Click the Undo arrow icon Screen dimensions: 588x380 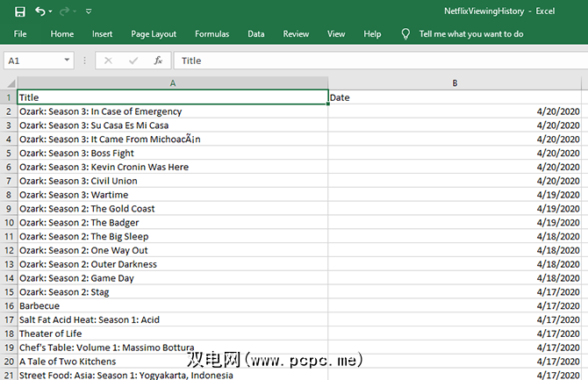40,11
